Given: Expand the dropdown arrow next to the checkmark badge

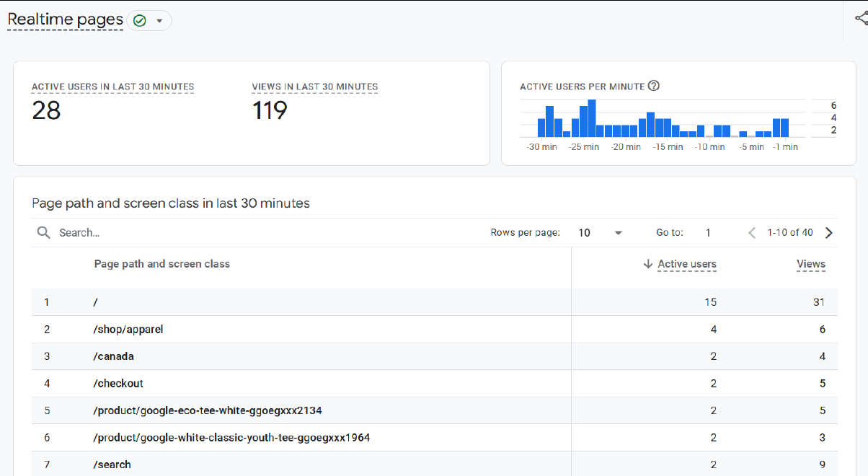Looking at the screenshot, I should tap(159, 20).
